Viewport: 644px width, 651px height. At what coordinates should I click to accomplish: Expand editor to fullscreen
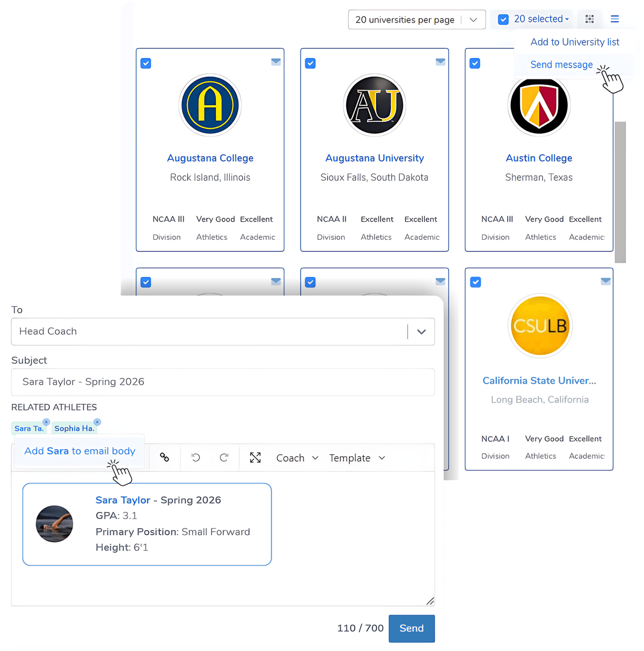255,458
